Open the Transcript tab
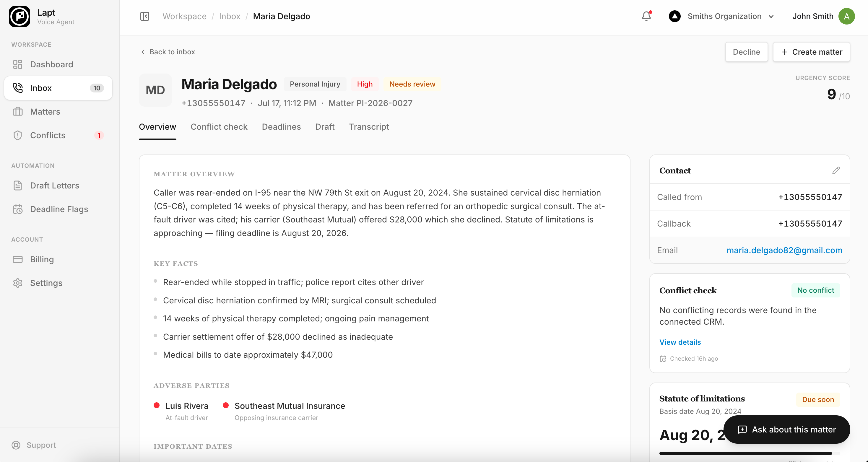Viewport: 868px width, 462px height. 369,127
